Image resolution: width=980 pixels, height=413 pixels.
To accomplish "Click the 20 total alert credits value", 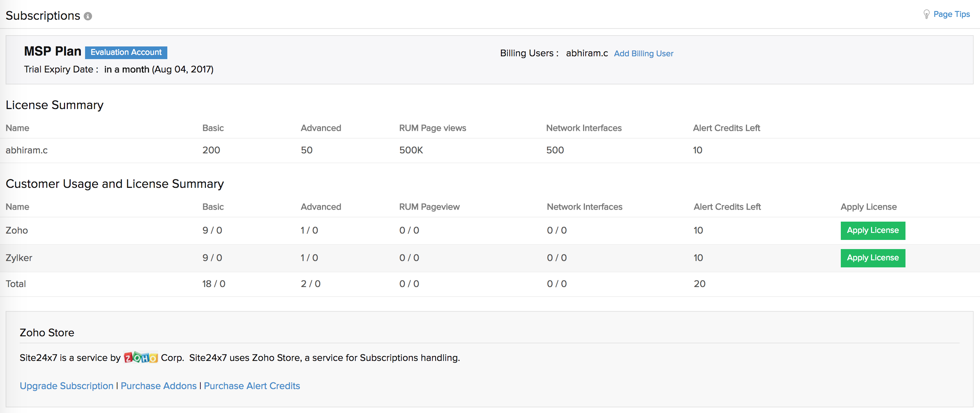I will click(699, 284).
